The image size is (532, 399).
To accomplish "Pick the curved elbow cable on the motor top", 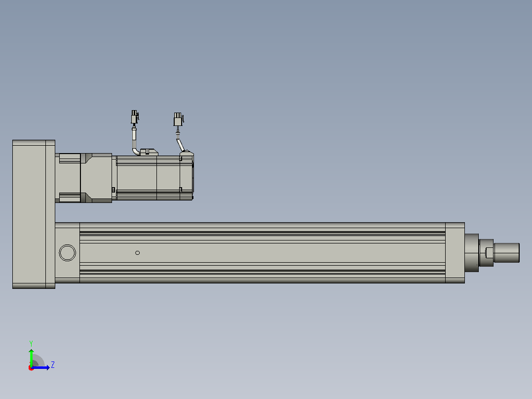I will [x=135, y=142].
